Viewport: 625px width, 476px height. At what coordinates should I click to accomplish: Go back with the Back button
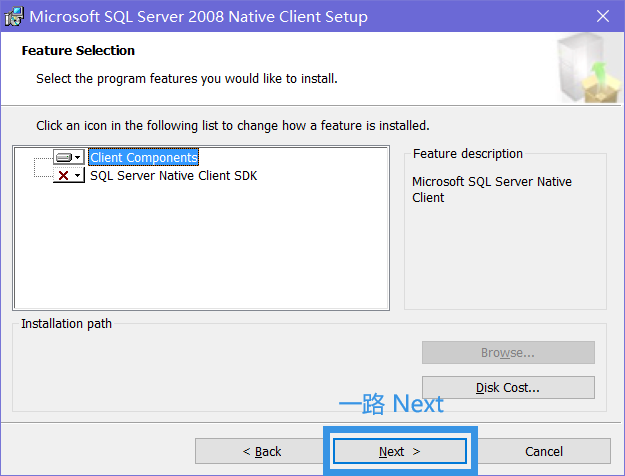click(261, 451)
